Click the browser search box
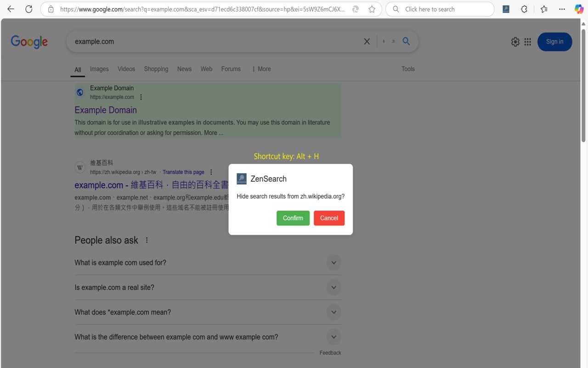588x368 pixels. tap(440, 9)
